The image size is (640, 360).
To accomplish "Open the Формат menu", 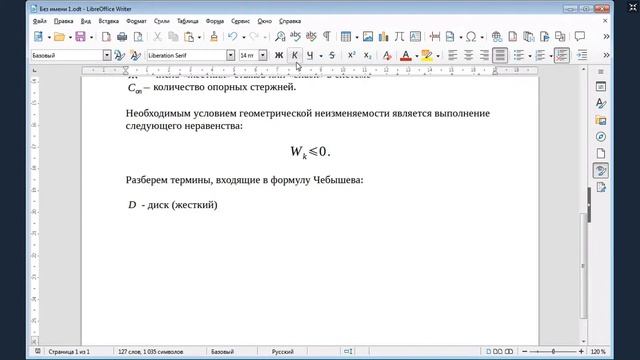I will point(136,21).
